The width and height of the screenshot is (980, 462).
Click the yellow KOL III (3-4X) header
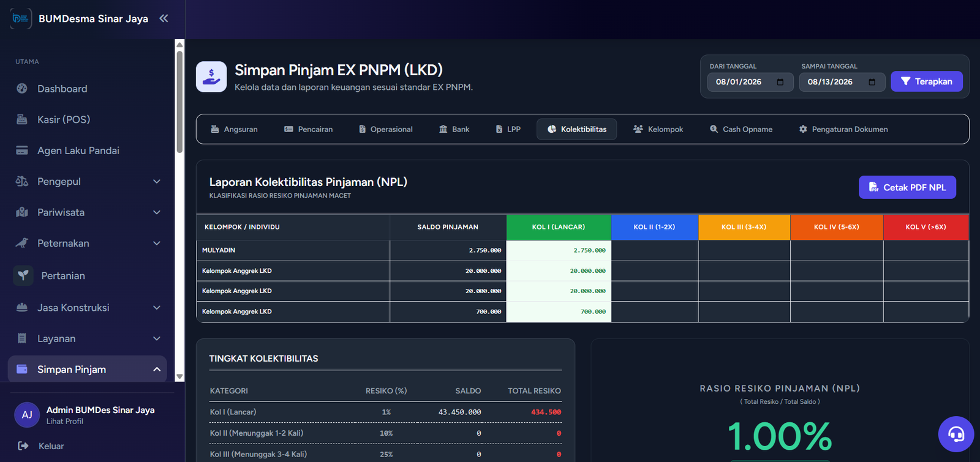(744, 227)
